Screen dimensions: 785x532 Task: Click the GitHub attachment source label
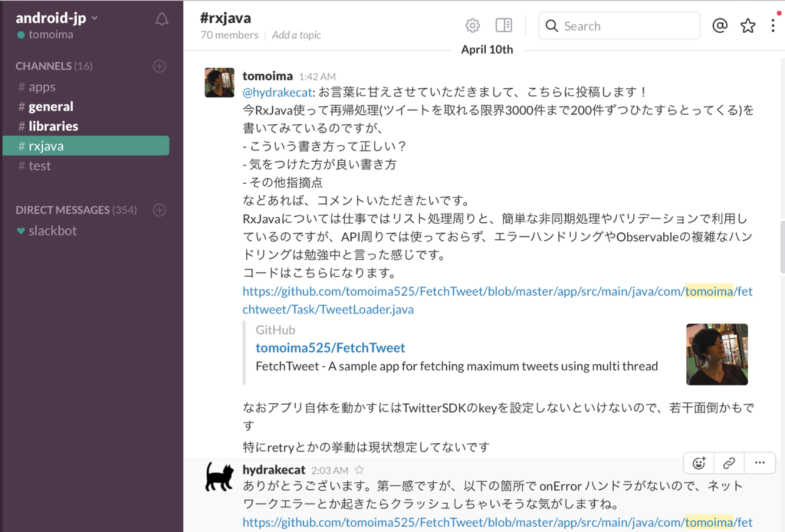tap(275, 330)
